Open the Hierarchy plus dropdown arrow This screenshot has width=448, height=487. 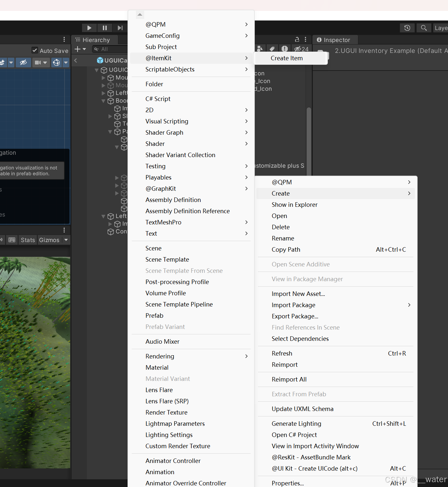84,49
